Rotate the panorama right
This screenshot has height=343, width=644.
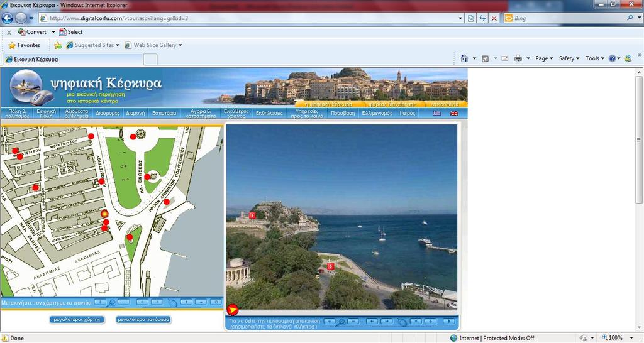[387, 322]
